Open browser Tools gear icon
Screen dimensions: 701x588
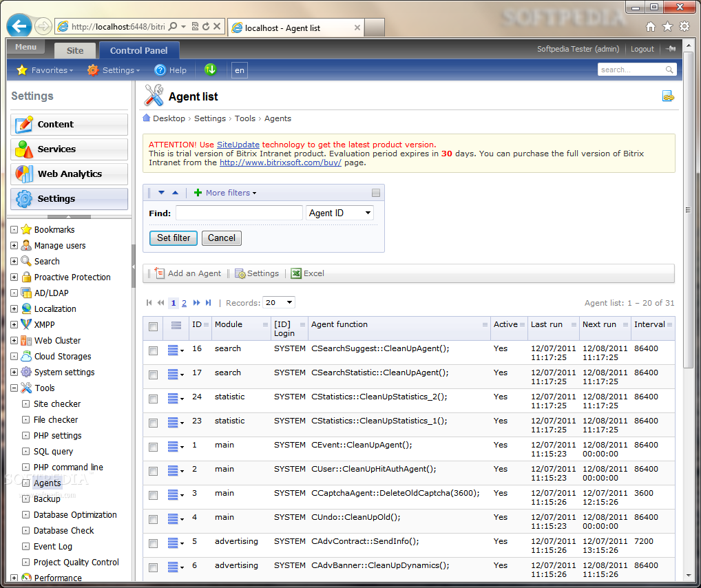pyautogui.click(x=684, y=26)
